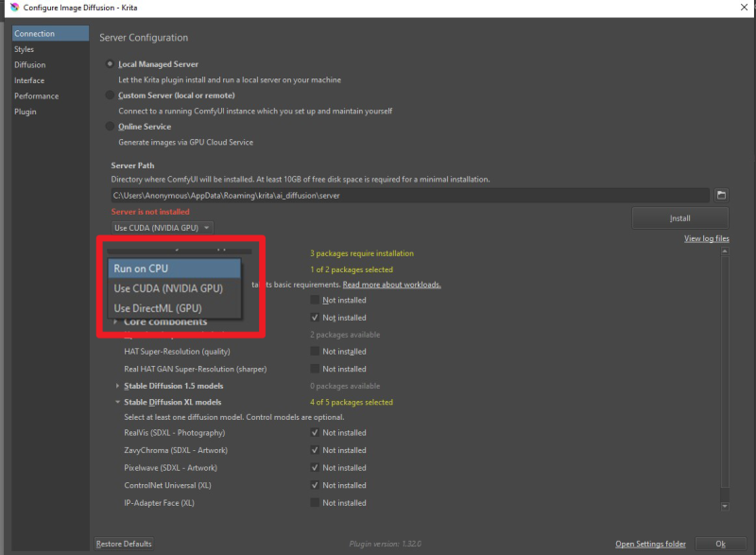Choose Use CUDA (NVIDIA GPU) option in list
Viewport: 756px width, 555px height.
(x=174, y=288)
